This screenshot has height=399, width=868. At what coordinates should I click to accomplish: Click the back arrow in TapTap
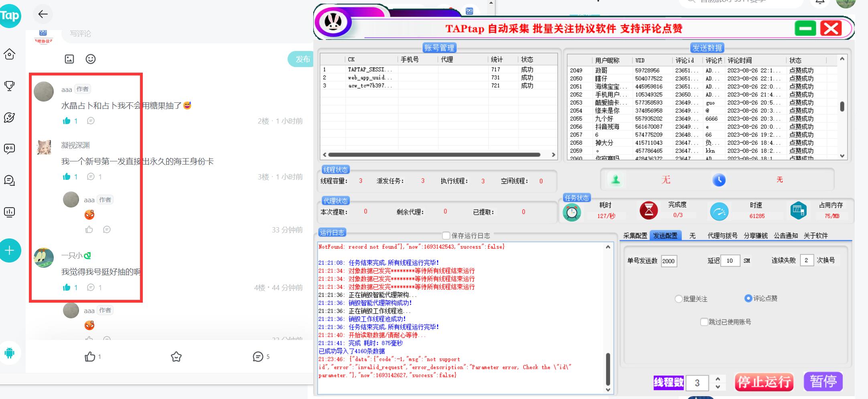pos(43,14)
